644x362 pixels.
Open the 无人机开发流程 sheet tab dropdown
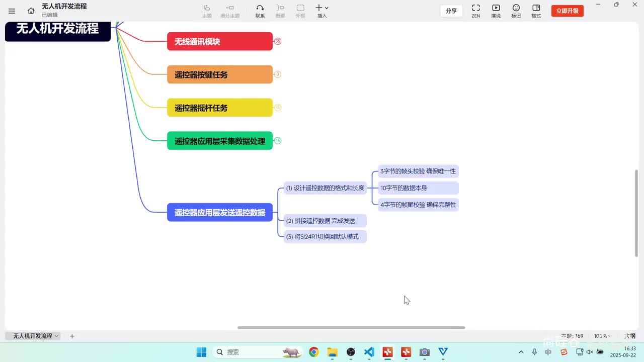click(56, 336)
